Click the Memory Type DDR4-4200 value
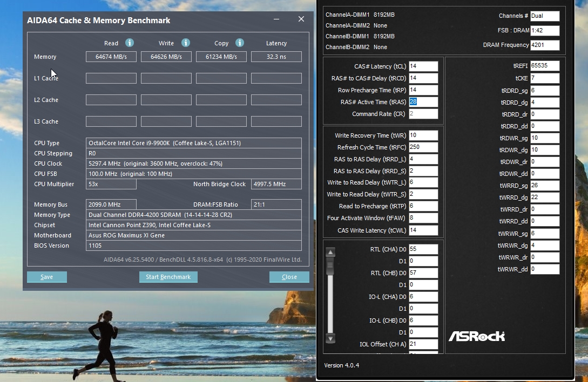Screen dimensions: 588x382 tap(193, 215)
